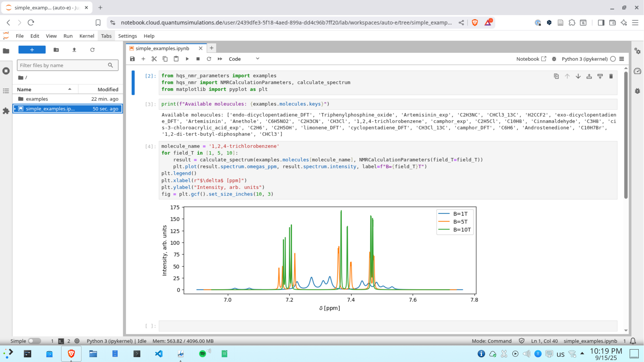Open the cell type Code dropdown
This screenshot has width=644, height=362.
(244, 59)
